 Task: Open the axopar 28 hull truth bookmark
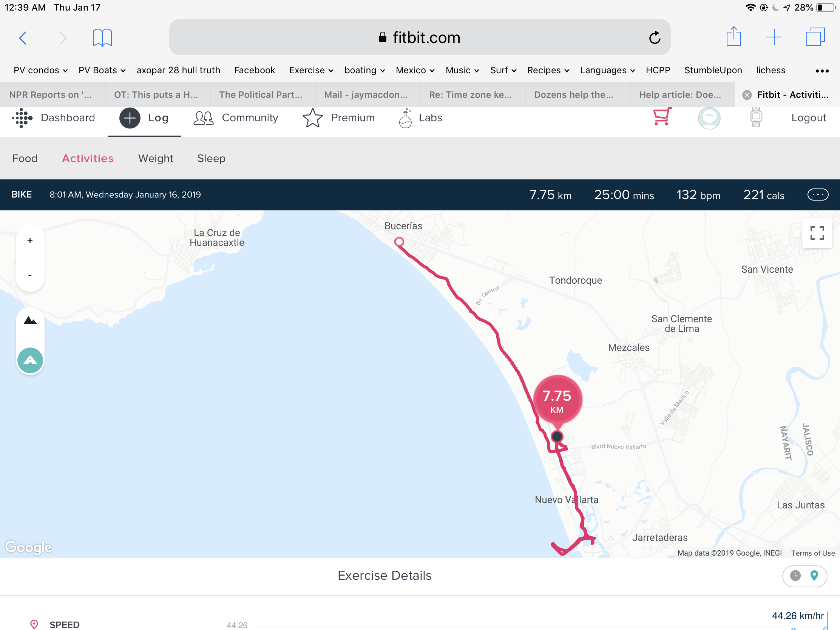point(179,71)
